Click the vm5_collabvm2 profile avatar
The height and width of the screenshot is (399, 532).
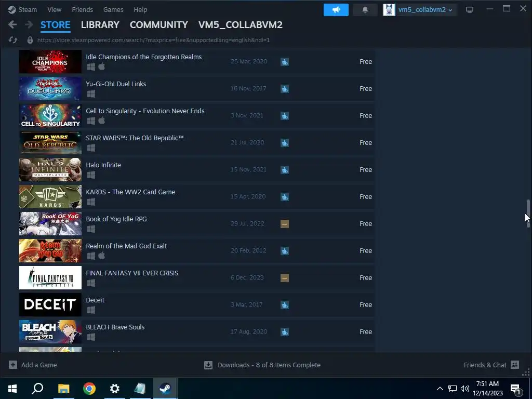pos(389,10)
